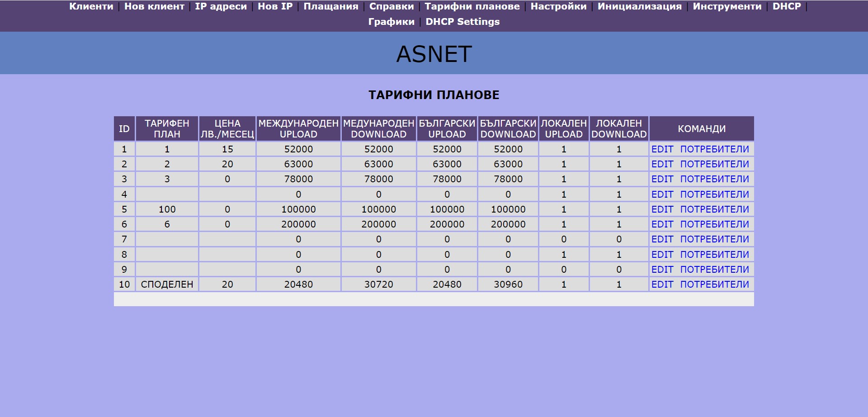Image resolution: width=868 pixels, height=417 pixels.
Task: Select Нов IP menu link
Action: coord(275,6)
